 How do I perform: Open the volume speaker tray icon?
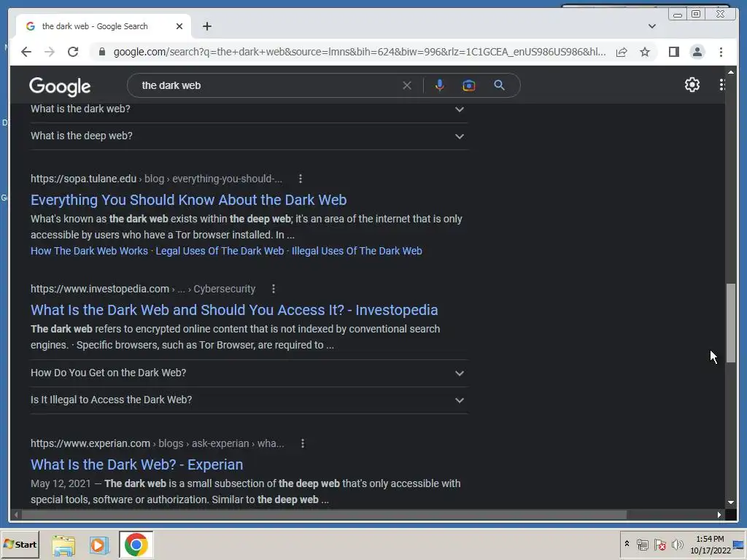(x=677, y=544)
